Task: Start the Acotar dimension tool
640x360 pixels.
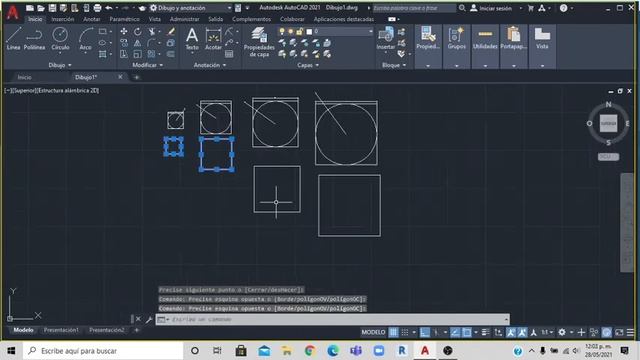Action: click(213, 39)
